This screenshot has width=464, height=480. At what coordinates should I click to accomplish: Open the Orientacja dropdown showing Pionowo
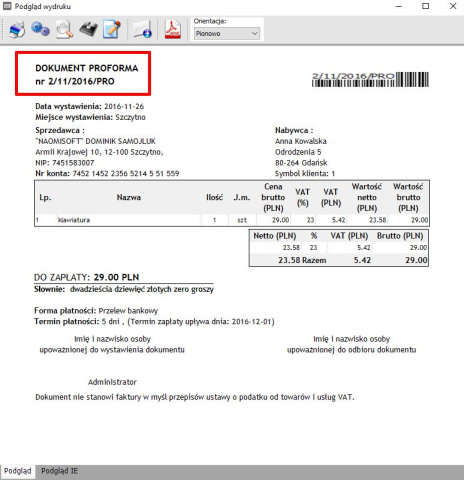click(x=227, y=33)
